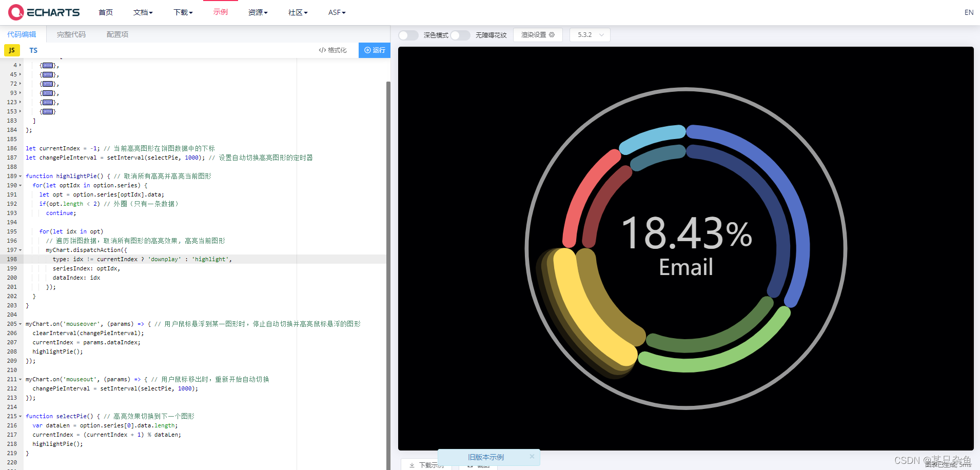Collapse the for loop at line 190
Screen dimensions: 980x470
tap(21, 185)
